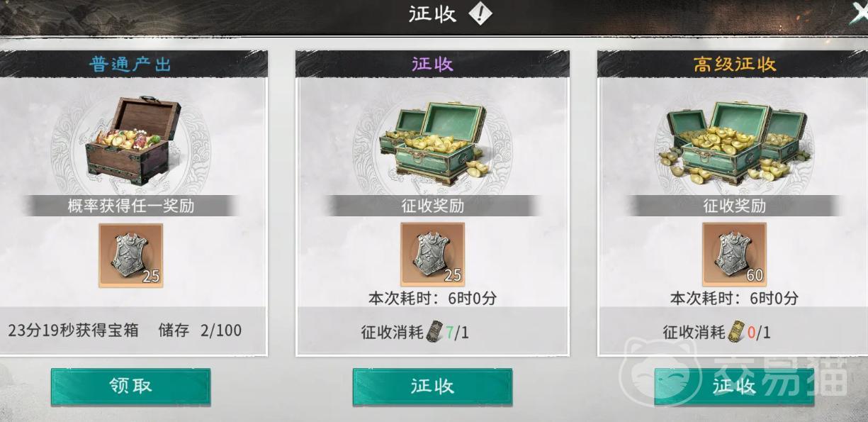868x422 pixels.
Task: Tap the dark token icon next to 7/1
Action: [x=434, y=331]
